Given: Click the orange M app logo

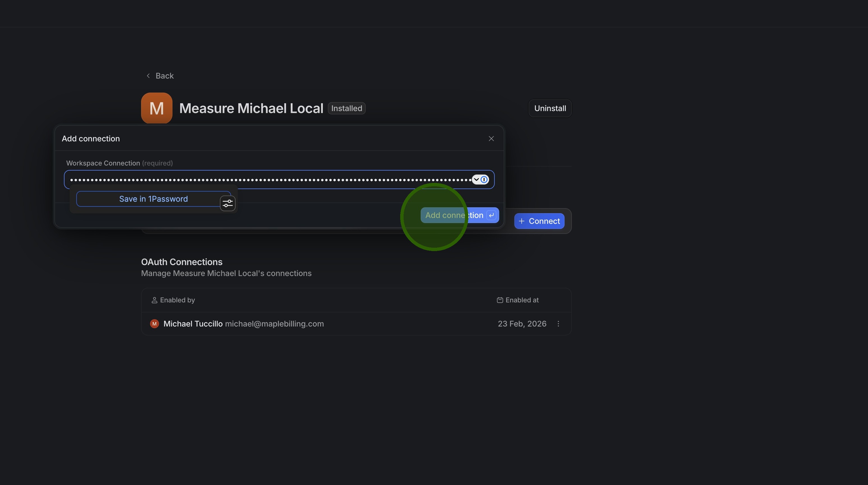Looking at the screenshot, I should click(x=157, y=108).
